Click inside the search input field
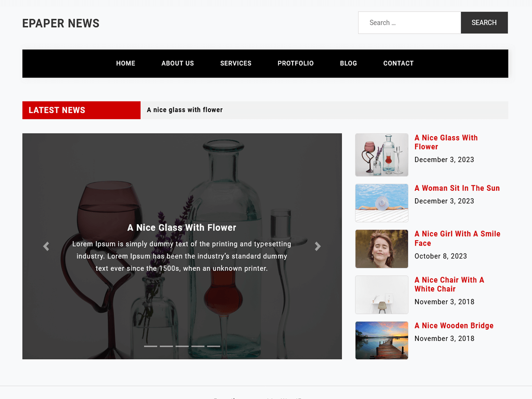 click(x=408, y=23)
